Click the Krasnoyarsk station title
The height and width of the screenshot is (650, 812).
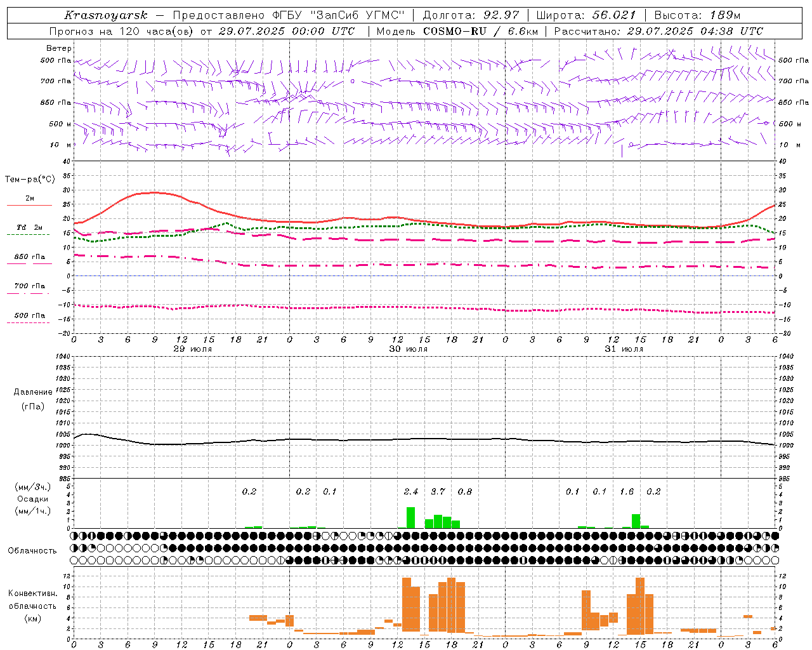click(105, 15)
